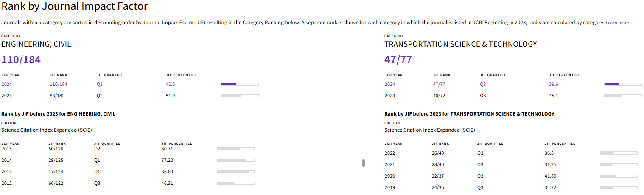Click the 2024 year for Transportation Science
Screen dimensions: 644x195
(x=390, y=84)
